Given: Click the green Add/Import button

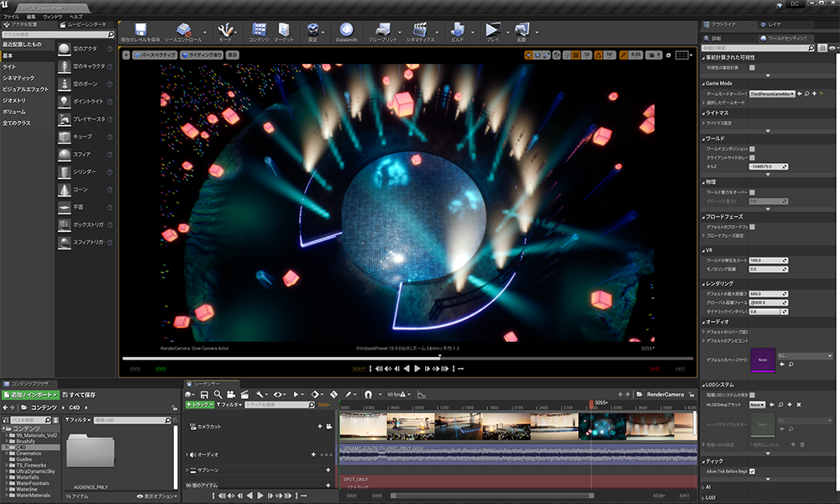Looking at the screenshot, I should [30, 394].
